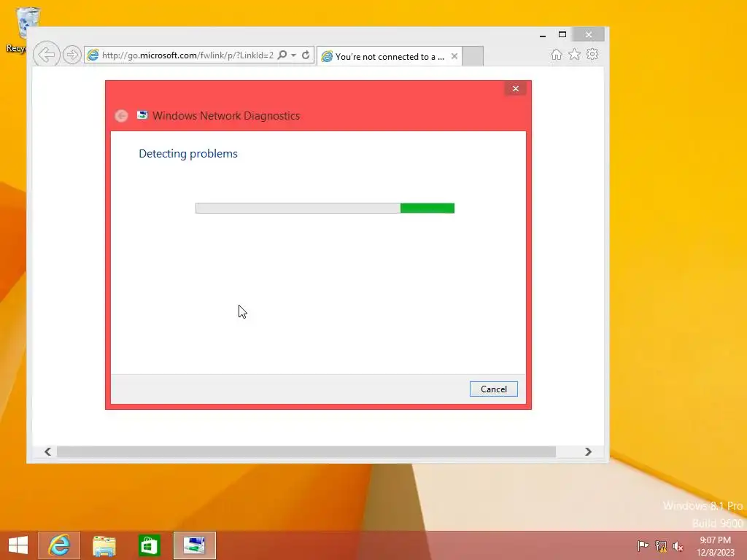747x560 pixels.
Task: Click the page icon in address bar
Action: tap(93, 55)
